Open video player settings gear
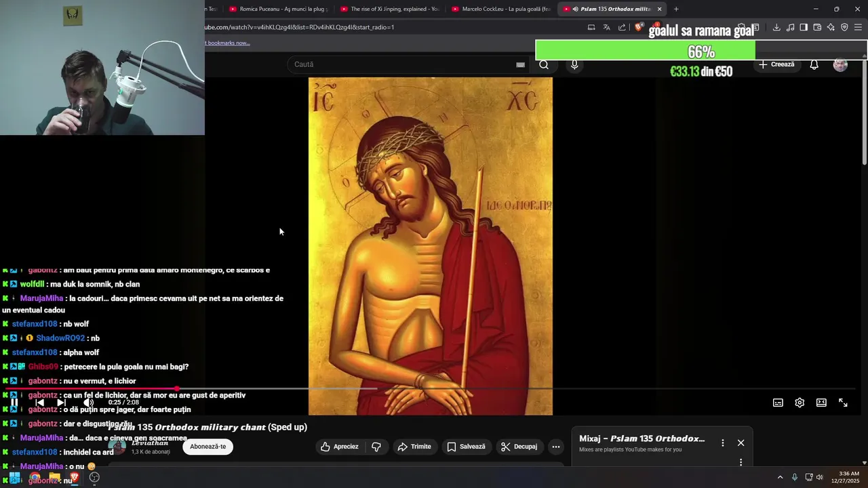 click(x=800, y=403)
